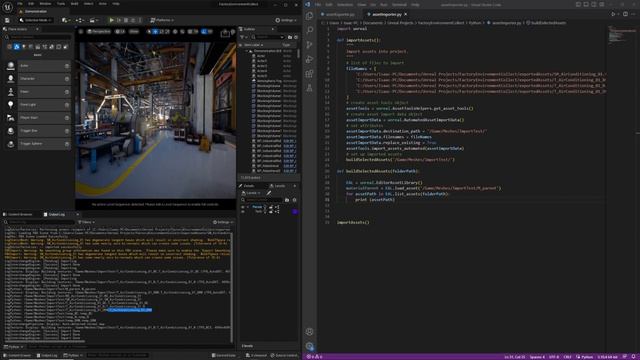Open the Testing view in VS Code
This screenshot has height=360, width=640.
(x=309, y=88)
